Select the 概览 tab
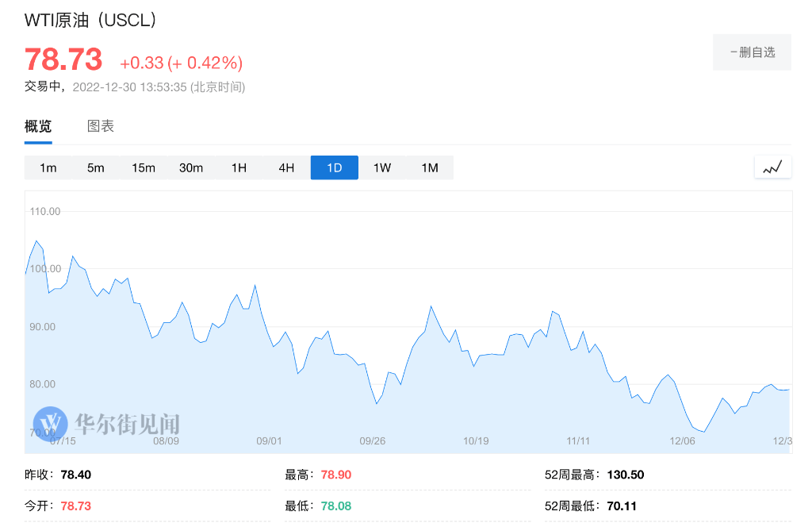Viewport: 812px width, 523px height. [38, 126]
